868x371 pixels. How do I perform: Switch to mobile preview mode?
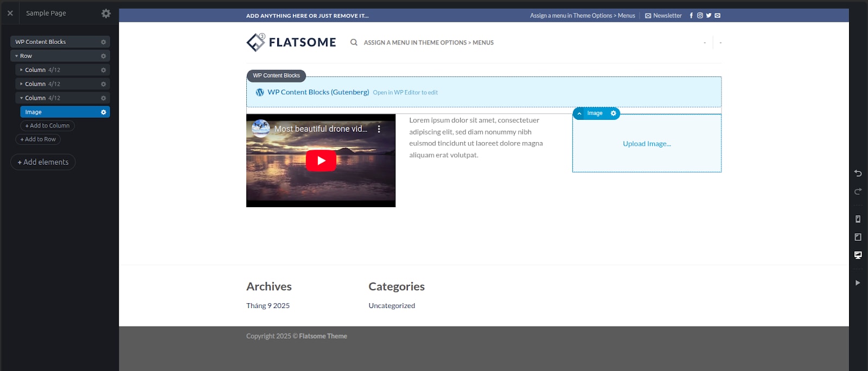(x=858, y=219)
